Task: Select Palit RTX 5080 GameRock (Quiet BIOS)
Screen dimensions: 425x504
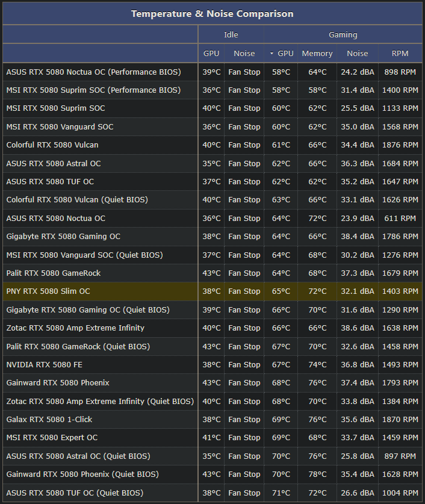Action: click(x=78, y=346)
